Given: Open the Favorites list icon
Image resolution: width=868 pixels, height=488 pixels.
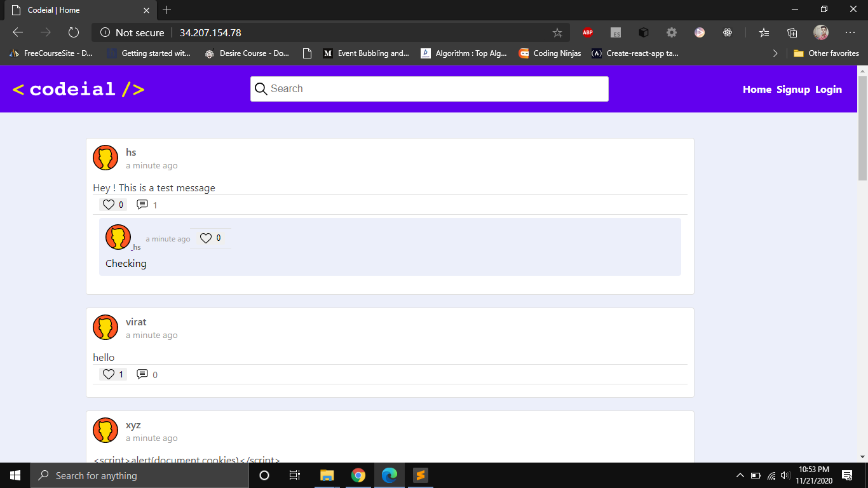Looking at the screenshot, I should (764, 32).
